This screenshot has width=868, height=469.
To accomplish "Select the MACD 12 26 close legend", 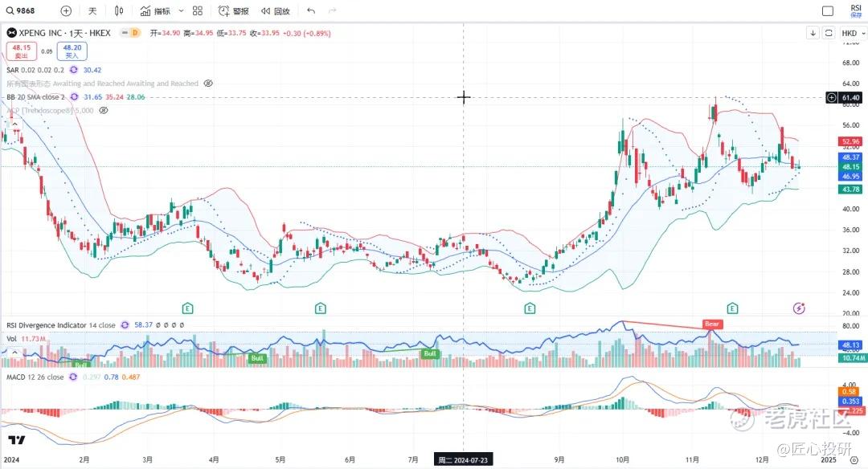I will pos(35,377).
